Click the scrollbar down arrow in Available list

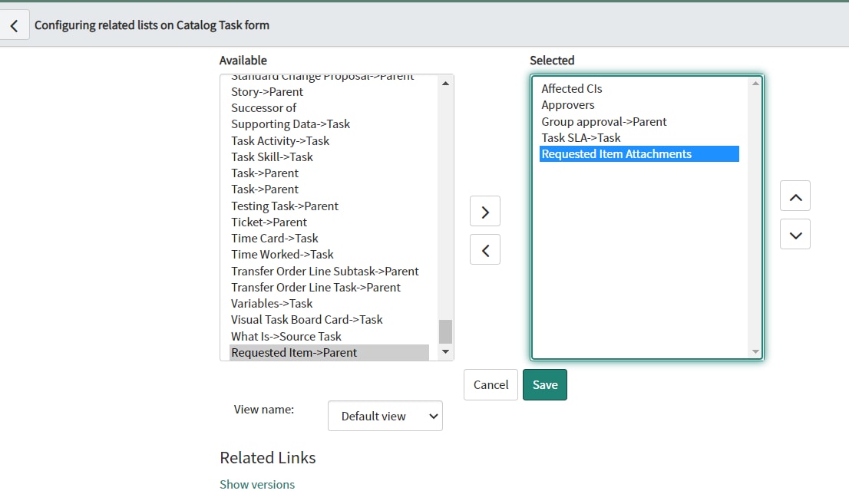coord(445,353)
